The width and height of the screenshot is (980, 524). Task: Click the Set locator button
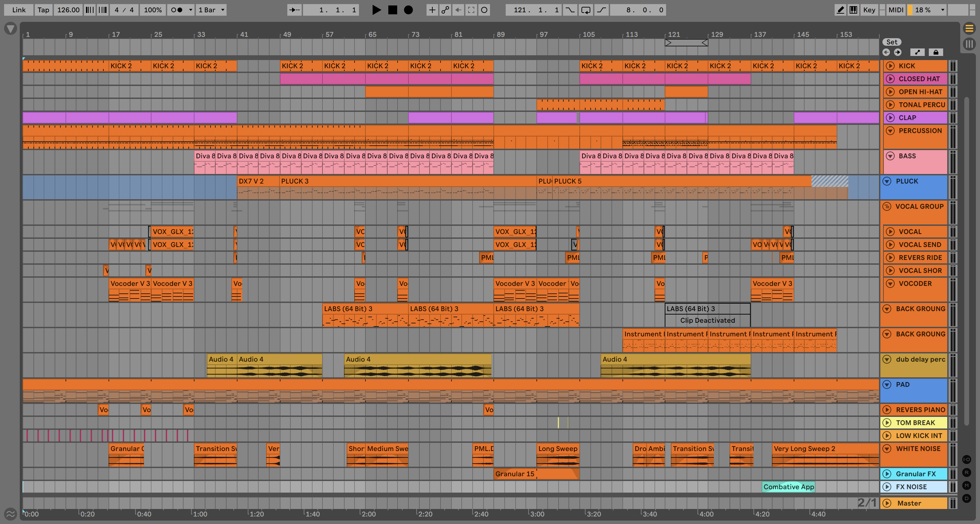coord(892,42)
